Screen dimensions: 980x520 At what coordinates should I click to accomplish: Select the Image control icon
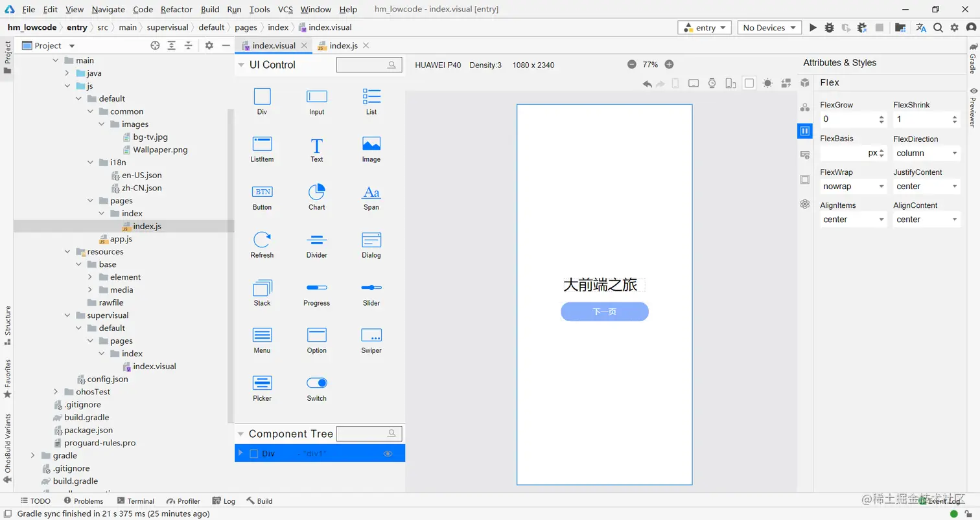(x=371, y=144)
